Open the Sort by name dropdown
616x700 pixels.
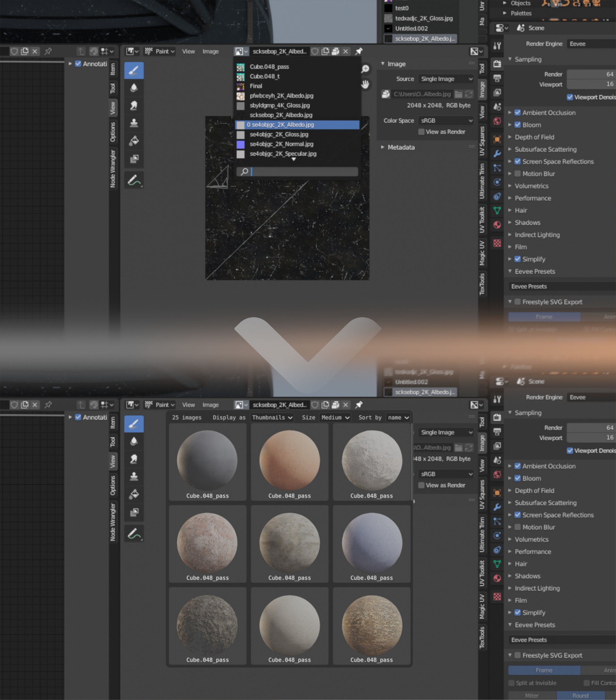[398, 417]
